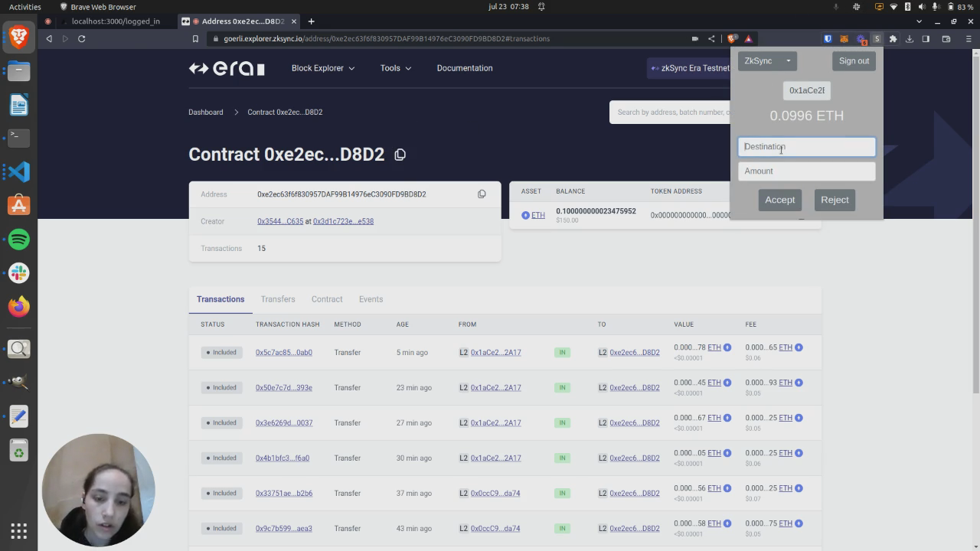Open browser downloads
The height and width of the screenshot is (551, 980).
point(910,38)
